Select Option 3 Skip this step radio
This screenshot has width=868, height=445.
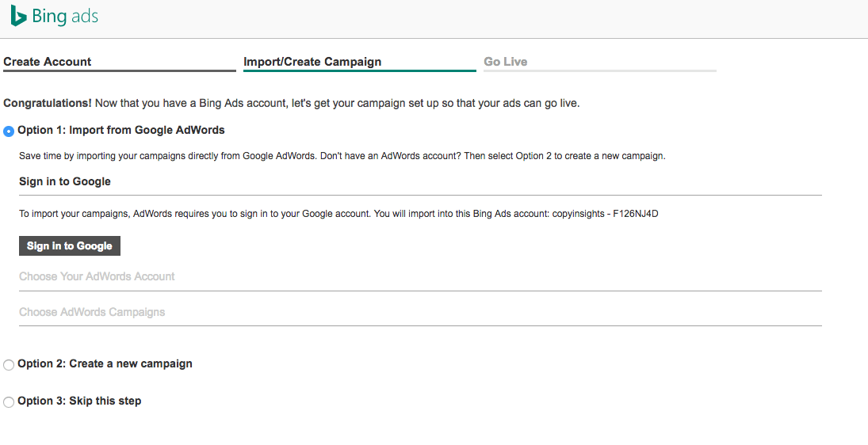coord(8,402)
